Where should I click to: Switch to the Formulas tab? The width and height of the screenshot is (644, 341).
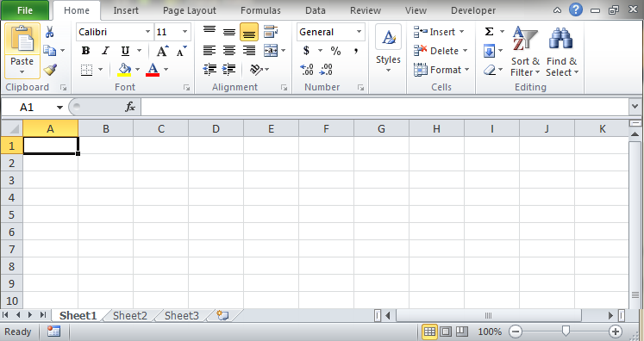[x=261, y=10]
